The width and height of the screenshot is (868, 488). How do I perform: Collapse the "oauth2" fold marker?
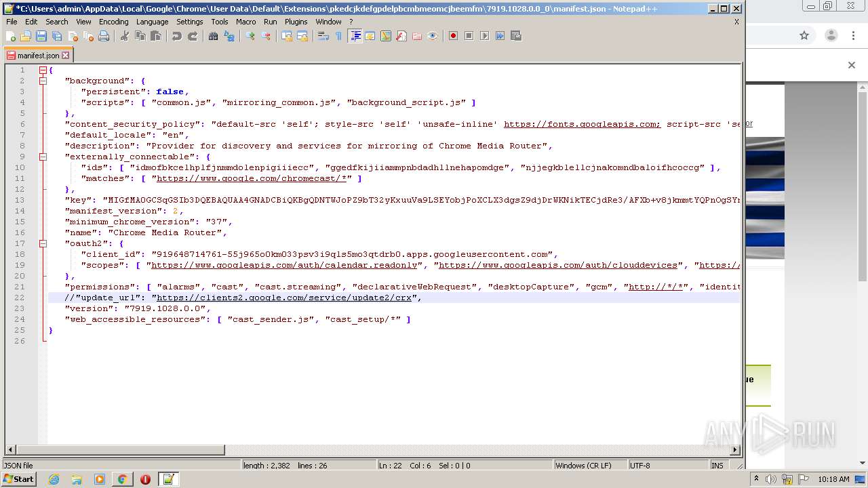pos(43,243)
